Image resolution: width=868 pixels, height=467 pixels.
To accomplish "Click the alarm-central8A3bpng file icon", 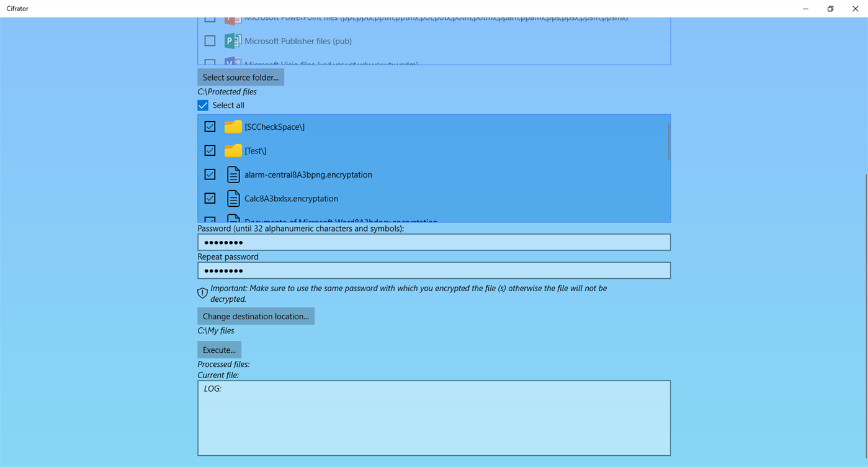I will pyautogui.click(x=233, y=175).
